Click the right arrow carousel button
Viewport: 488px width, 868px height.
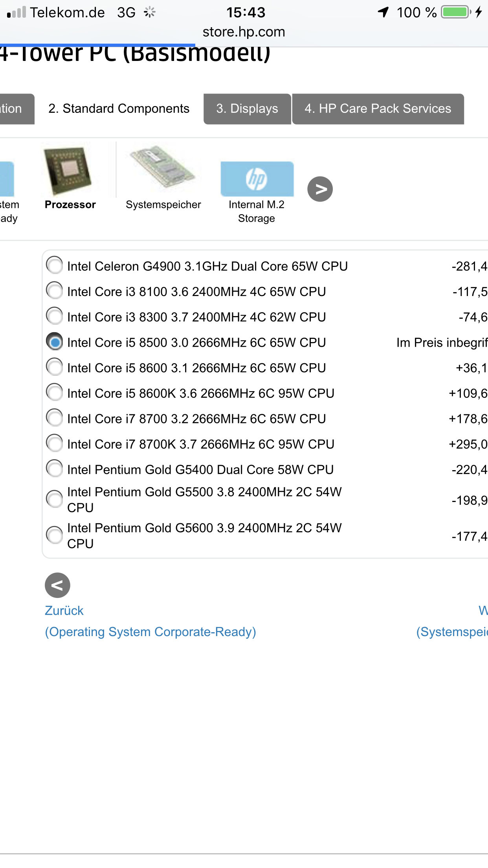320,189
